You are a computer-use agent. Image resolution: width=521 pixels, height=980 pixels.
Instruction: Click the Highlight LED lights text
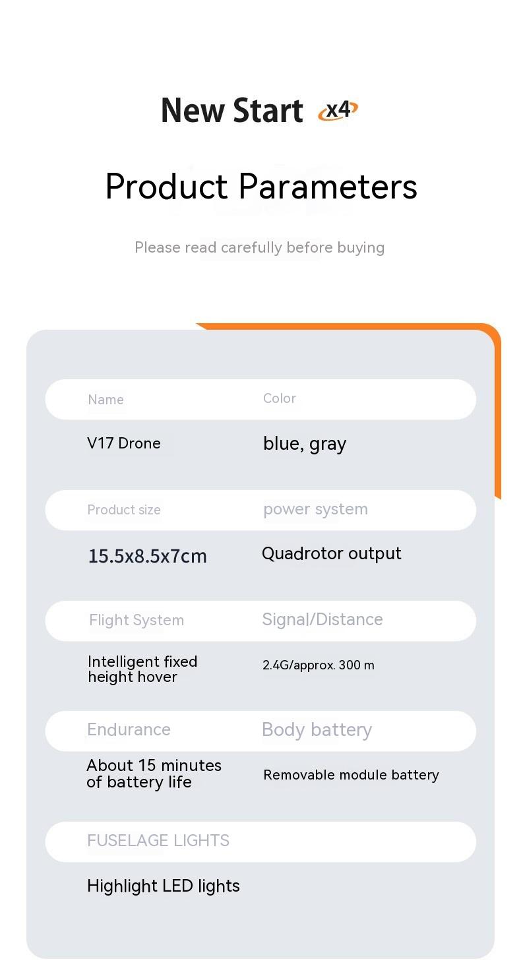(164, 886)
